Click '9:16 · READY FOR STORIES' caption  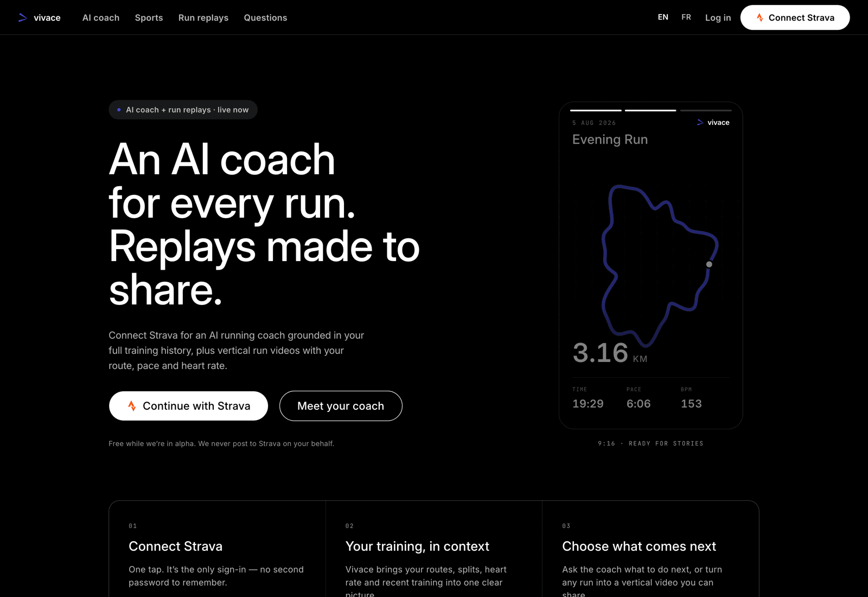[650, 443]
